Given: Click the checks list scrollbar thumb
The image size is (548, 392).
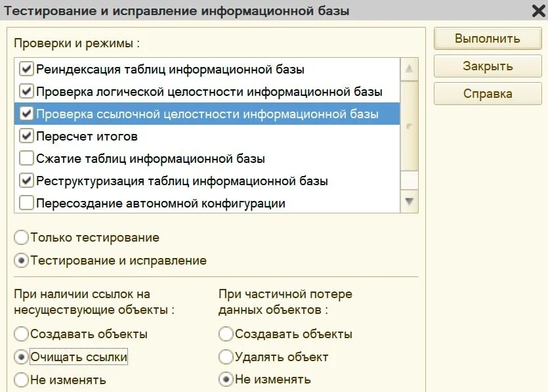Looking at the screenshot, I should click(409, 126).
